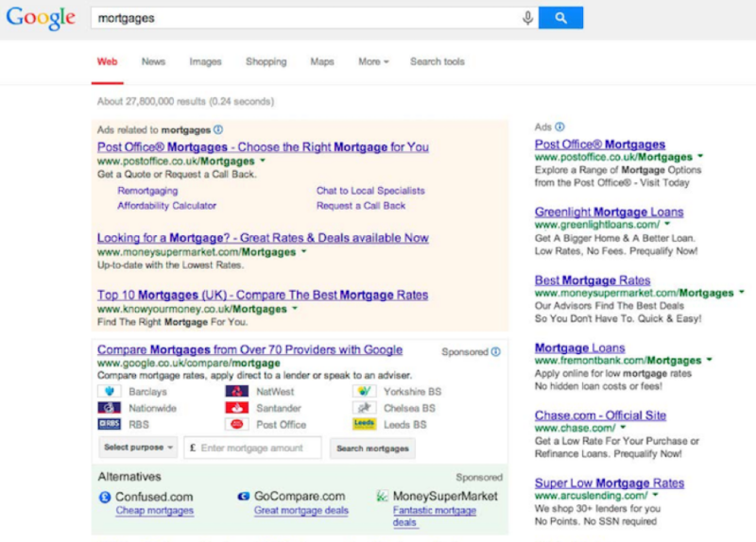Activate voice search microphone icon
756x542 pixels.
[527, 18]
